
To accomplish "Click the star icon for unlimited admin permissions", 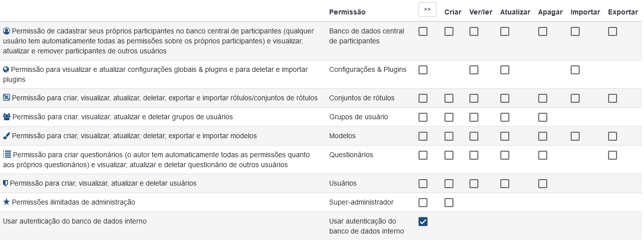I will [6, 202].
